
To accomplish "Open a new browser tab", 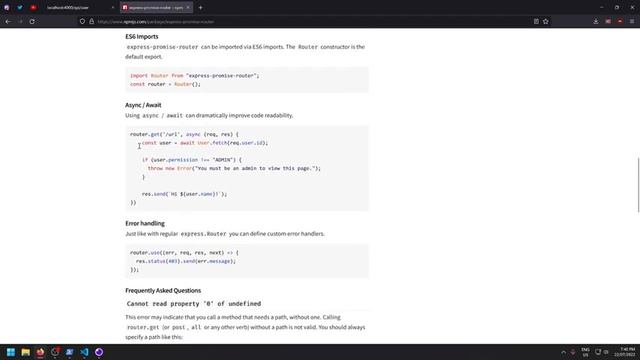I will pyautogui.click(x=200, y=7).
